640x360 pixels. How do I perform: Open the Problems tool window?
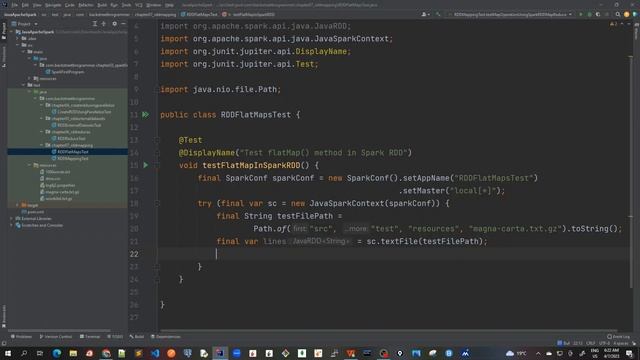pos(21,337)
